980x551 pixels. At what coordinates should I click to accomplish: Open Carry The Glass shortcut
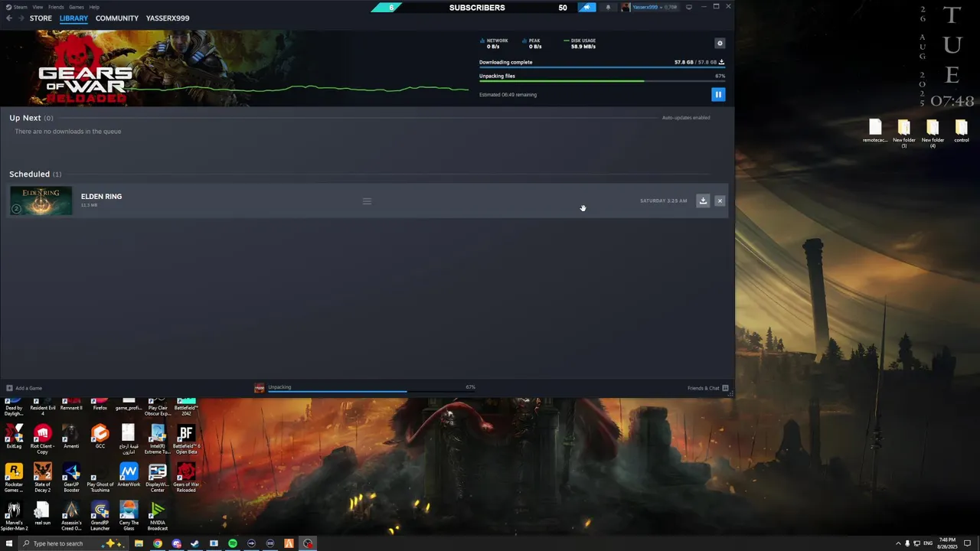[129, 516]
